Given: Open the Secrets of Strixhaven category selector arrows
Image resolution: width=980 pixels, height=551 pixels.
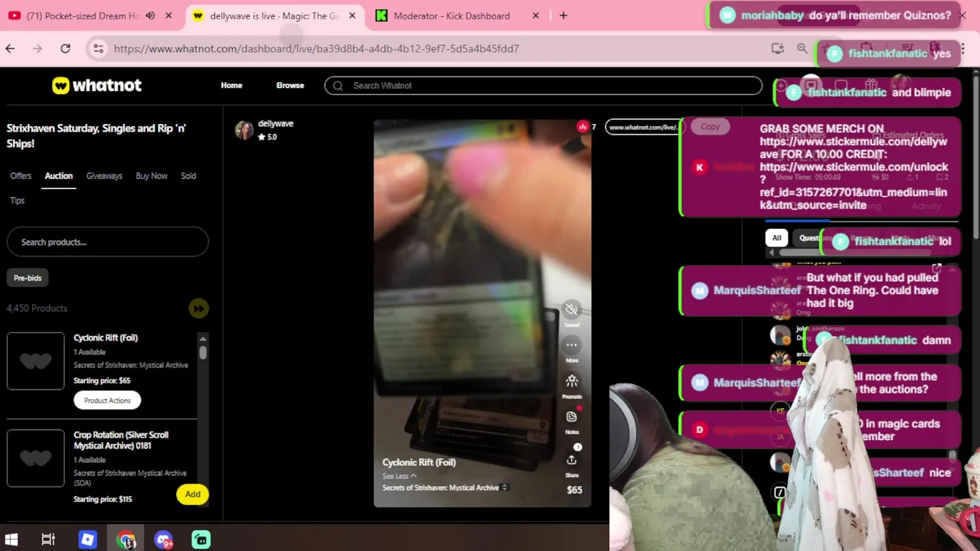Looking at the screenshot, I should (x=504, y=487).
